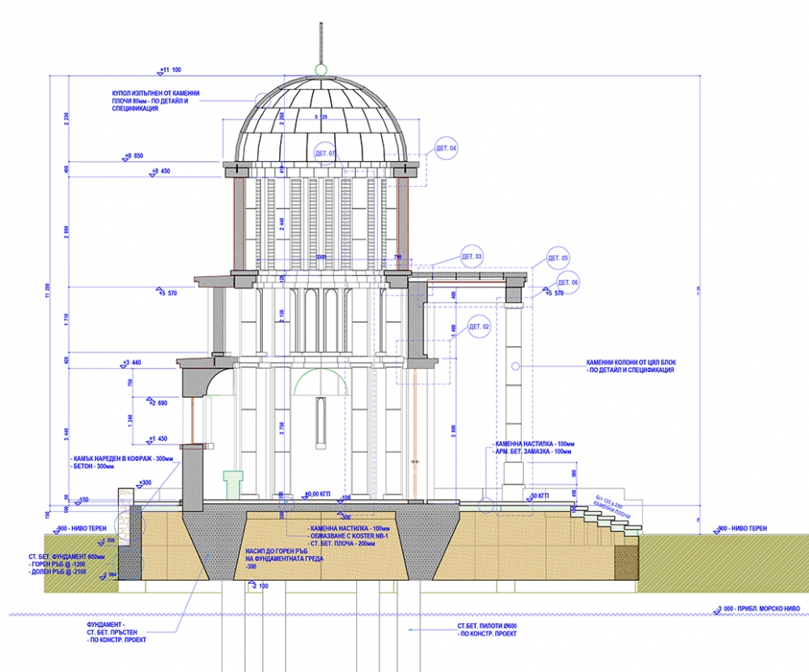Click the "ОБМАЗВАНЕ С KOSTER NB-1" annotation

(x=348, y=536)
